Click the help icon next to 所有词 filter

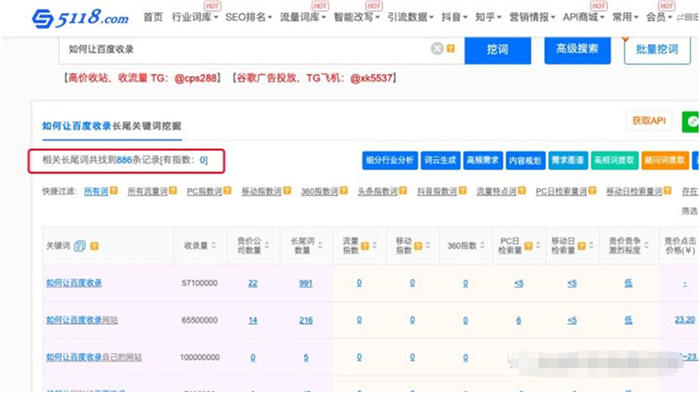114,191
